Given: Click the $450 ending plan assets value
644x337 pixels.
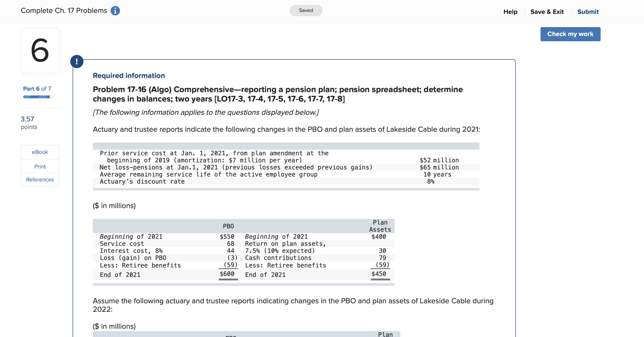Looking at the screenshot, I should tap(379, 274).
